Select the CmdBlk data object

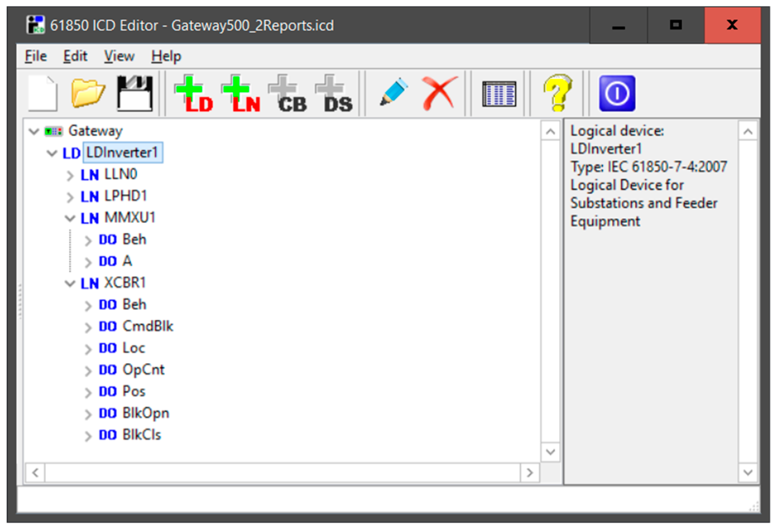[148, 326]
